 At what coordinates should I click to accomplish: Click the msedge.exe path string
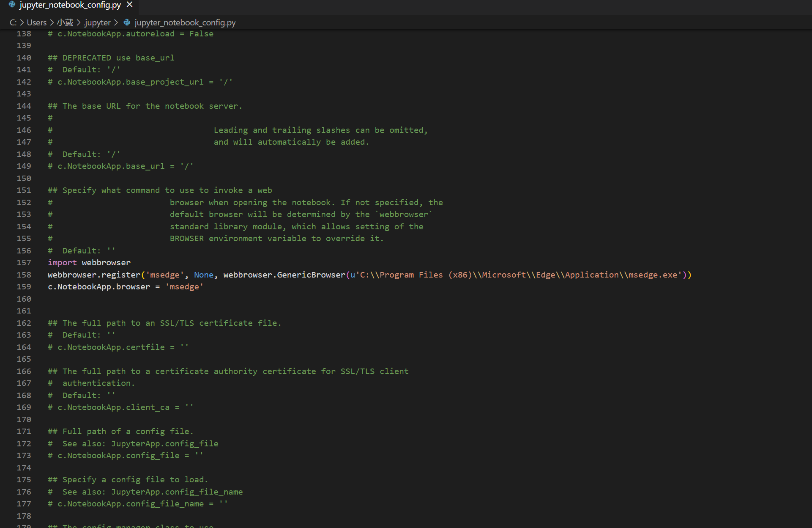pos(519,275)
